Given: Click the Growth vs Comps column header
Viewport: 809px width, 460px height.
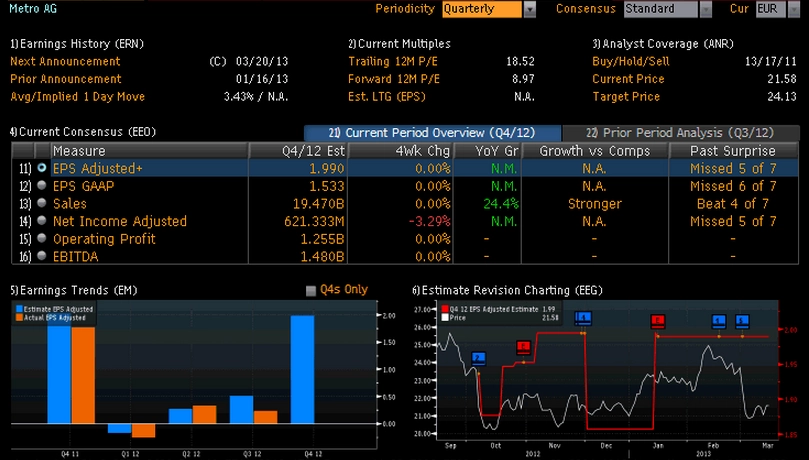Looking at the screenshot, I should pyautogui.click(x=595, y=151).
